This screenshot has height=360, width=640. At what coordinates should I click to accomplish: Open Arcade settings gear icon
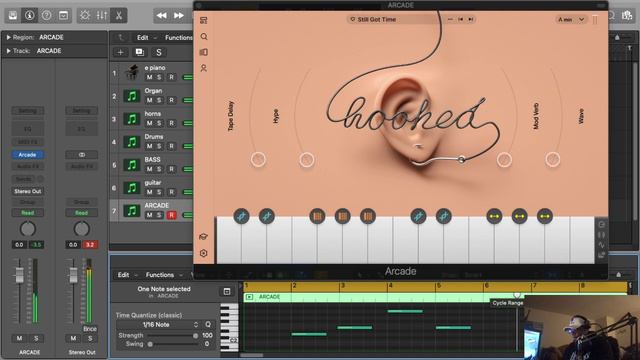tap(204, 253)
